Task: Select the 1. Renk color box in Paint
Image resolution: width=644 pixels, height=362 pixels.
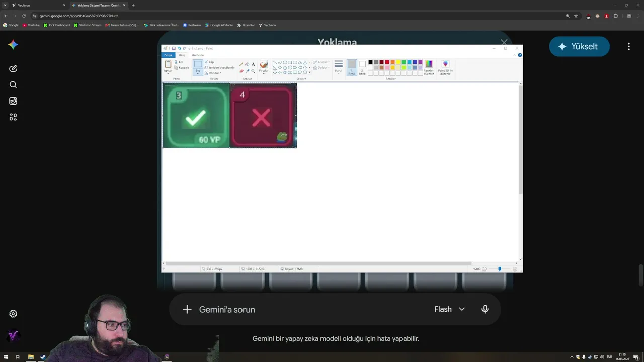Action: pyautogui.click(x=352, y=67)
